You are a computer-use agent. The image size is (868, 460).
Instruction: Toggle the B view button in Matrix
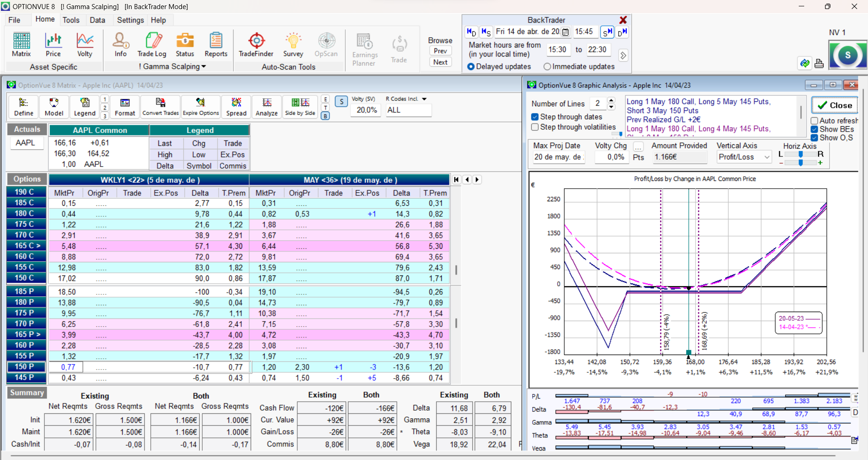[325, 116]
